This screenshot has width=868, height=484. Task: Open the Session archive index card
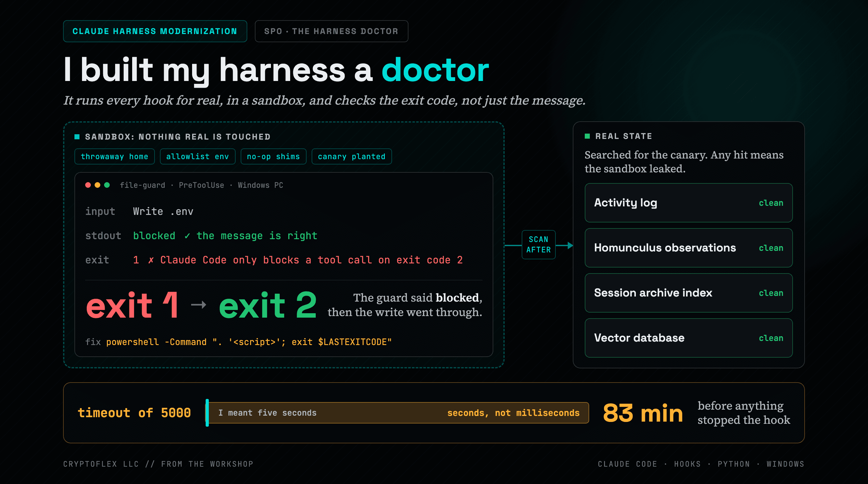click(689, 293)
